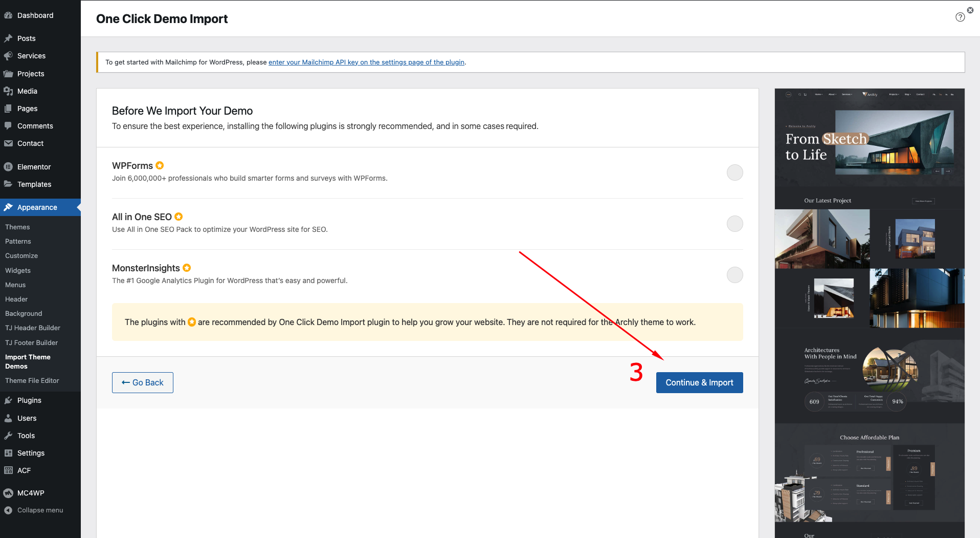Dismiss the overlay with the X icon

pos(970,10)
